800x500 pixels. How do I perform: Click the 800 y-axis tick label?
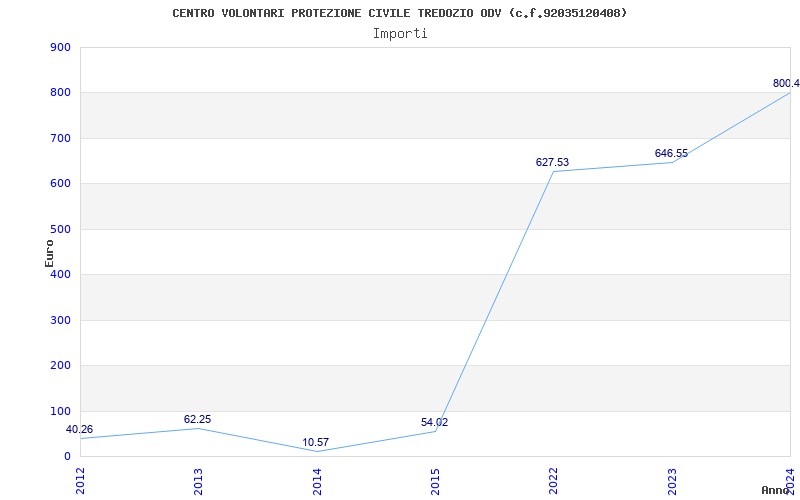pos(60,93)
